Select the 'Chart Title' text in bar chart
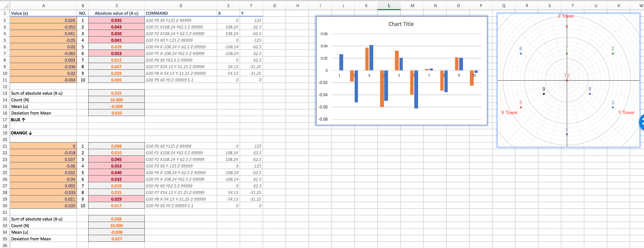This screenshot has width=644, height=248. (401, 24)
